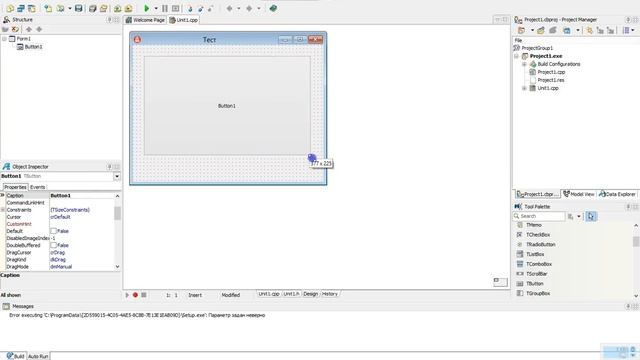Open the Tool Palette categories dropdown
The width and height of the screenshot is (640, 360).
[x=579, y=216]
